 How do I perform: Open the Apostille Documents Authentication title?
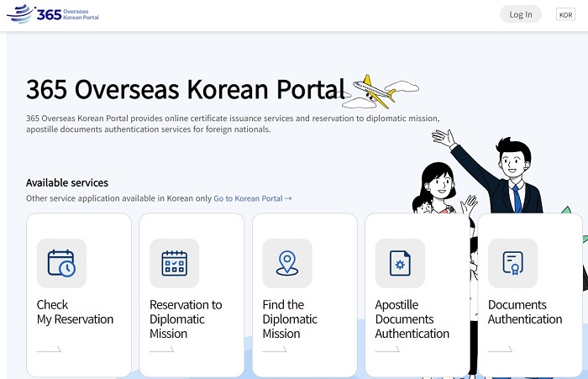[412, 318]
